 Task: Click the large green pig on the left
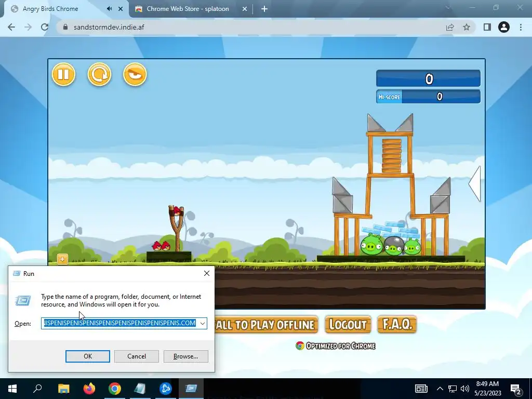pos(371,245)
